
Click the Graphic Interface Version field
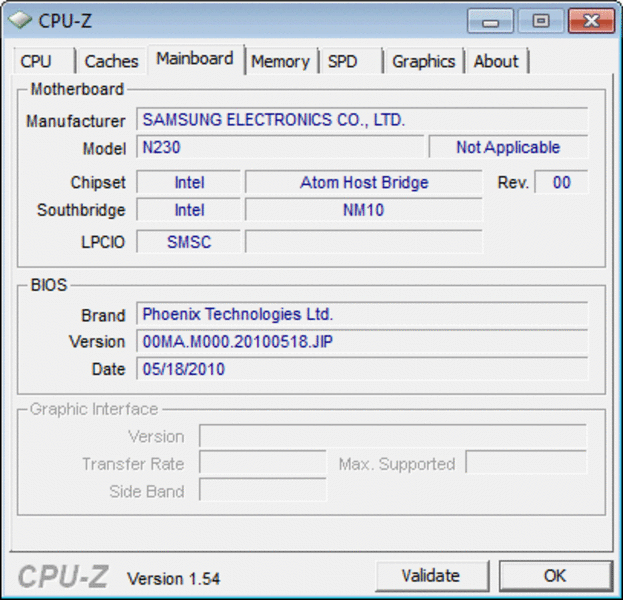pos(393,436)
